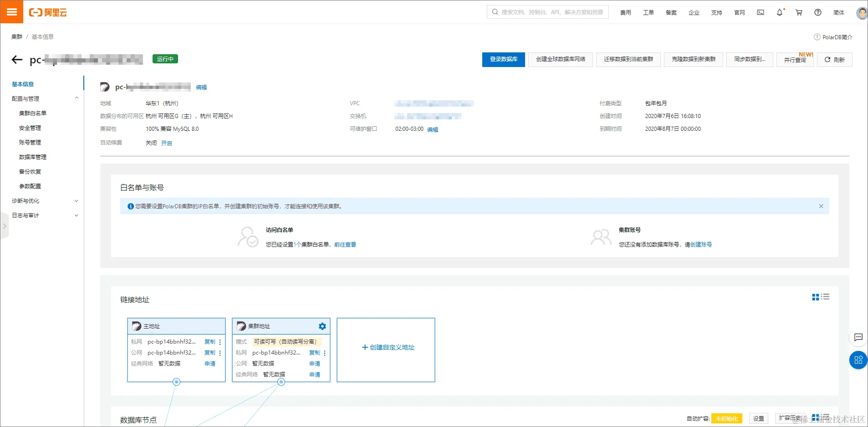Open 安全管理 in the sidebar
Screen dimensions: 868x427
[x=30, y=128]
